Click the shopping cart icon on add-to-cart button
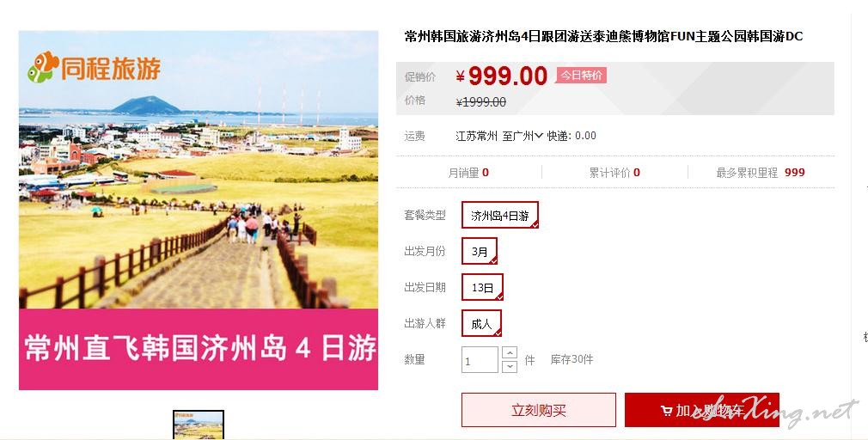The height and width of the screenshot is (440, 868). (667, 411)
